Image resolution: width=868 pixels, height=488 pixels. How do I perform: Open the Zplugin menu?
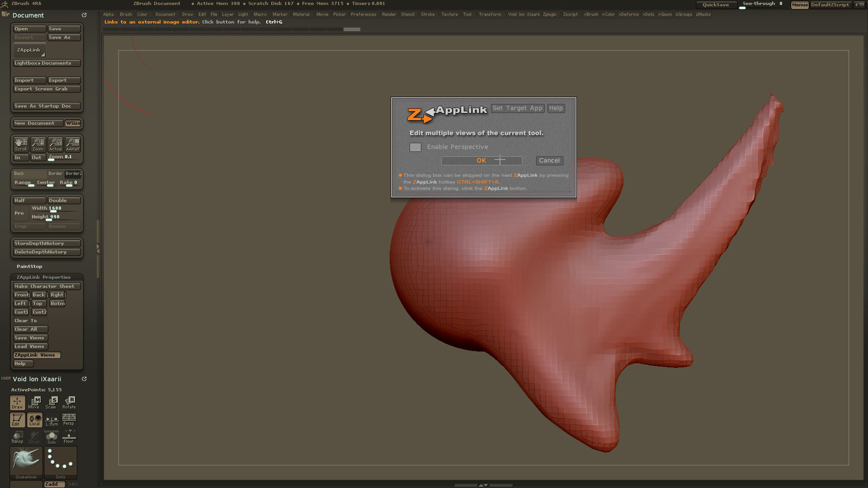[x=550, y=14]
